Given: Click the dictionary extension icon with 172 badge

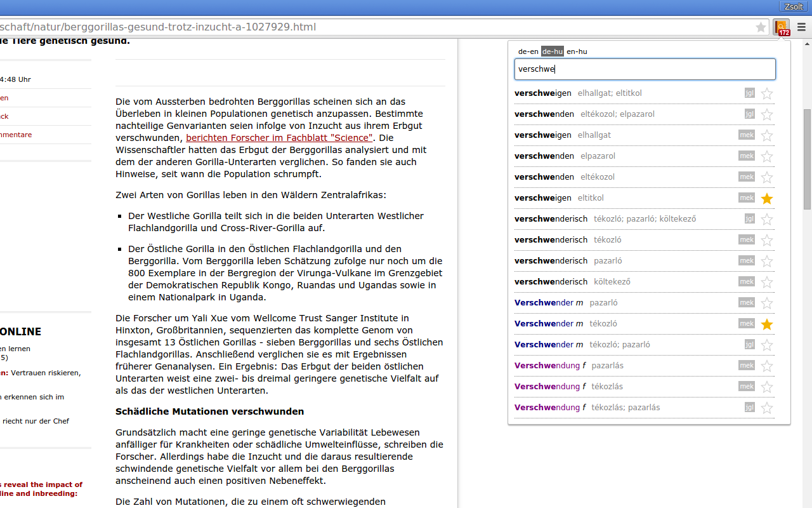Looking at the screenshot, I should (782, 27).
